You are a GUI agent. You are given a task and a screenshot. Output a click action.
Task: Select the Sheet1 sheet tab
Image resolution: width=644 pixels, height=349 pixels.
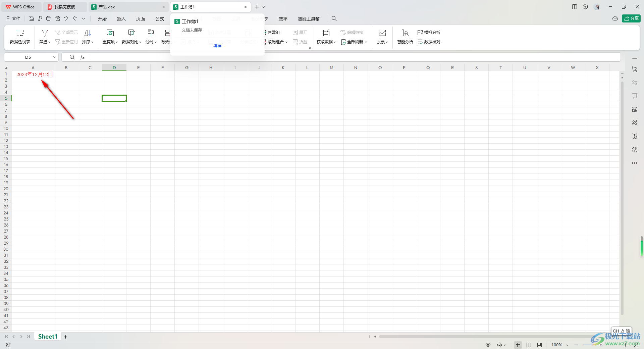(x=48, y=337)
